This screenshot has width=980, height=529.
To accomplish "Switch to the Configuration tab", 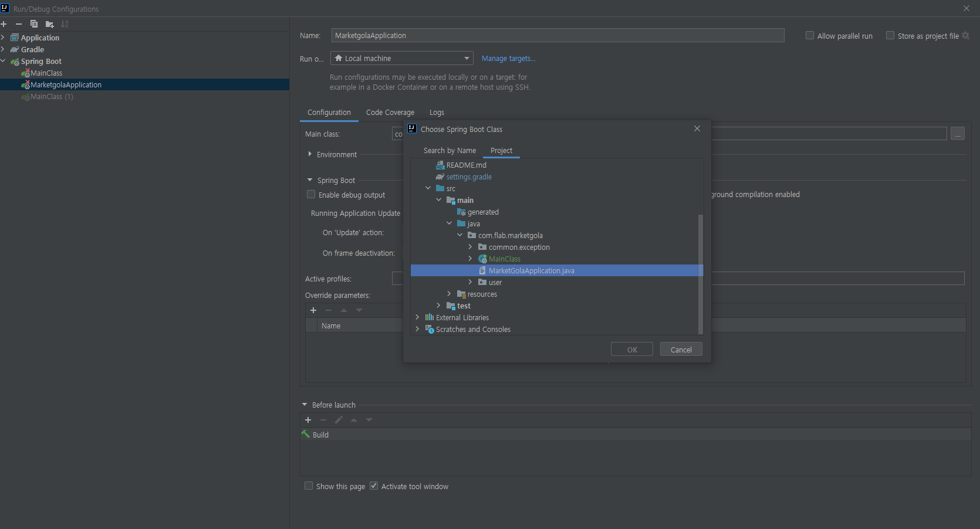I will coord(329,113).
